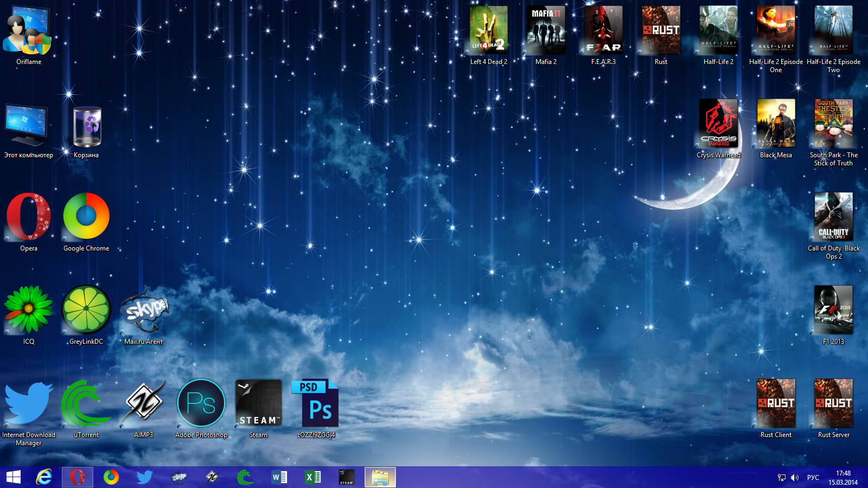Image resolution: width=868 pixels, height=488 pixels.
Task: Launch Call of Duty Black Ops 2
Action: [x=834, y=226]
